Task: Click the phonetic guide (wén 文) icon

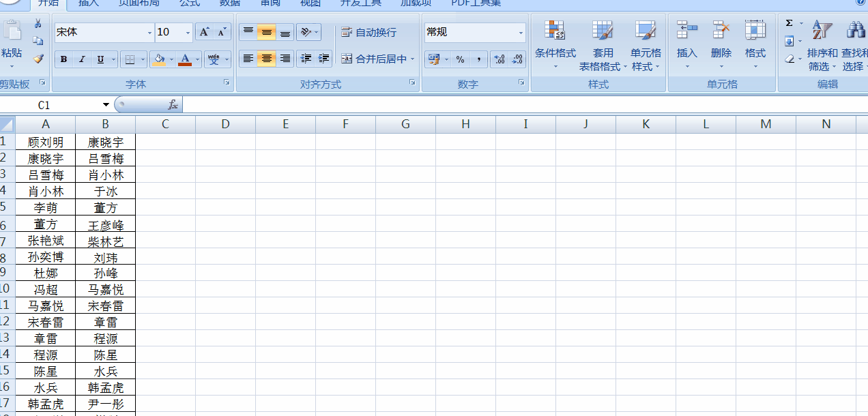Action: click(x=214, y=59)
